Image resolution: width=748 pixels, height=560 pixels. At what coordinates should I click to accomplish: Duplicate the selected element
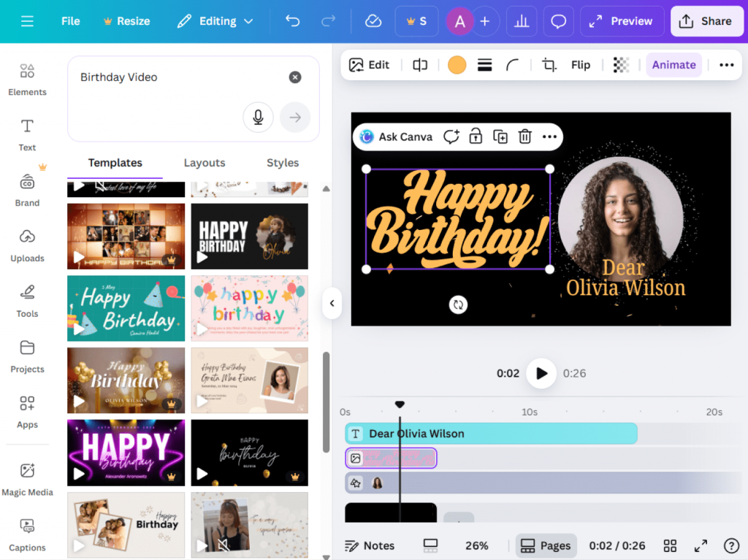tap(500, 137)
